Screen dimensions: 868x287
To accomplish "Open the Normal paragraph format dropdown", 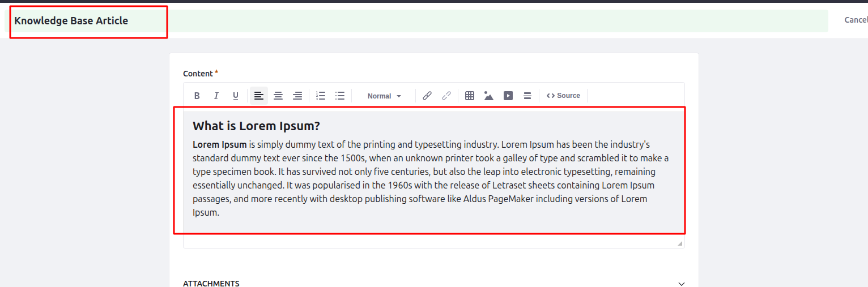I will (x=384, y=96).
